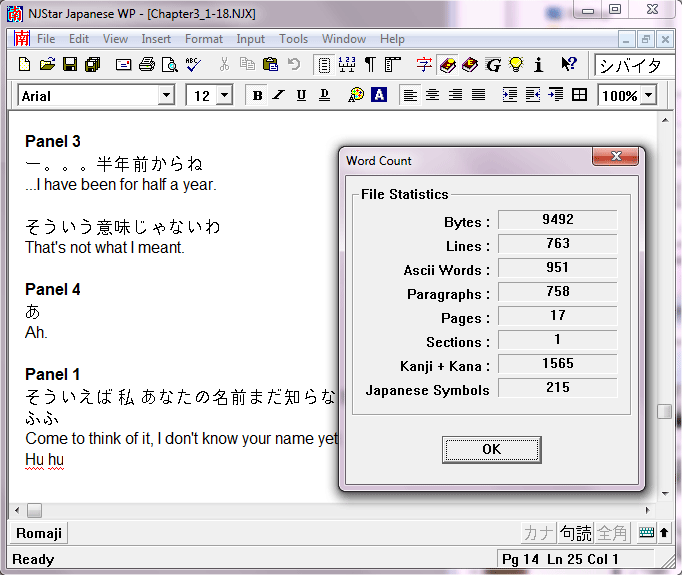Toggle Italic formatting
The width and height of the screenshot is (682, 575).
coord(279,95)
